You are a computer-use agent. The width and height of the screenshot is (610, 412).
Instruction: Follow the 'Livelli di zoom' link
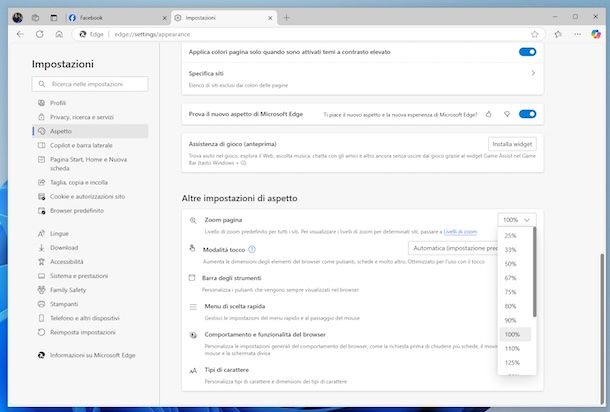pos(460,232)
